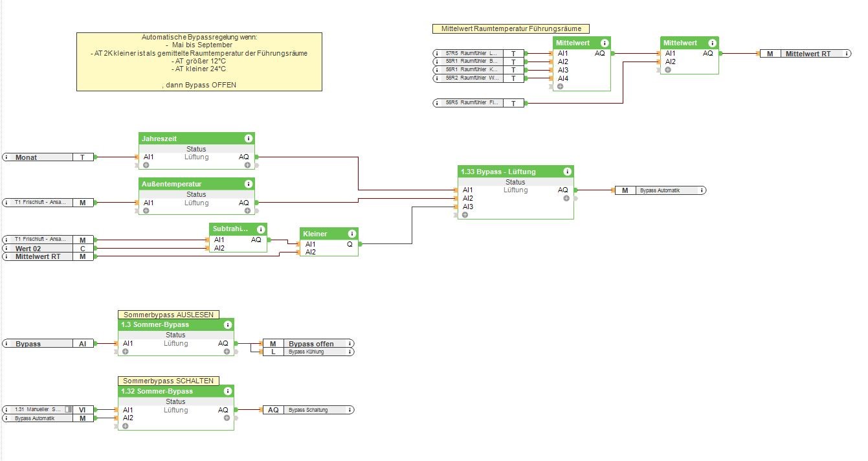The height and width of the screenshot is (461, 868).
Task: Open info icon on Kleiner block
Action: pos(351,234)
